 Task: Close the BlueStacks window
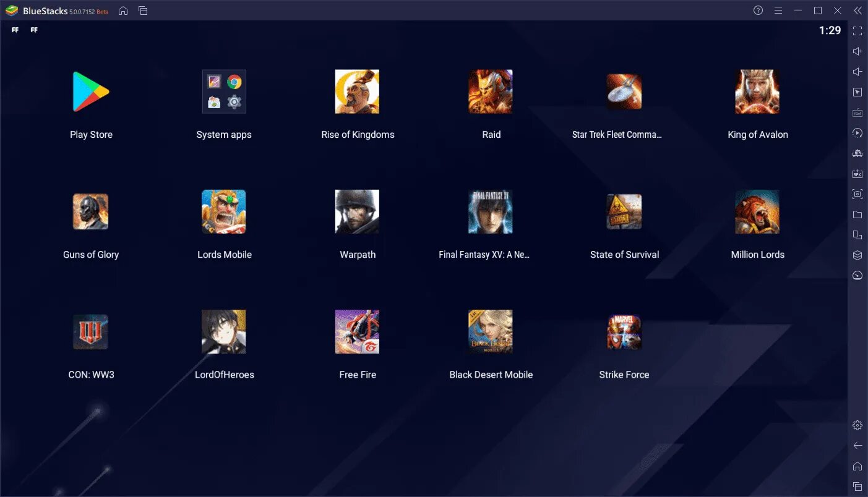coord(838,11)
